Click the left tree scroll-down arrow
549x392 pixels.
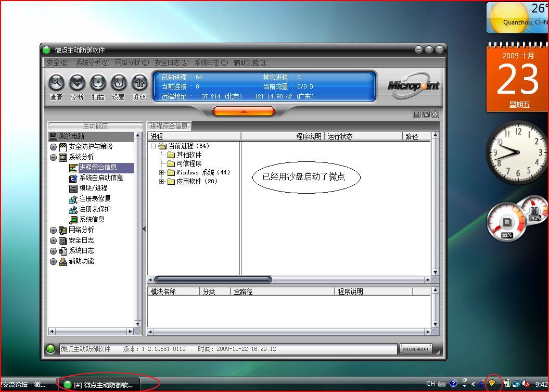(137, 324)
